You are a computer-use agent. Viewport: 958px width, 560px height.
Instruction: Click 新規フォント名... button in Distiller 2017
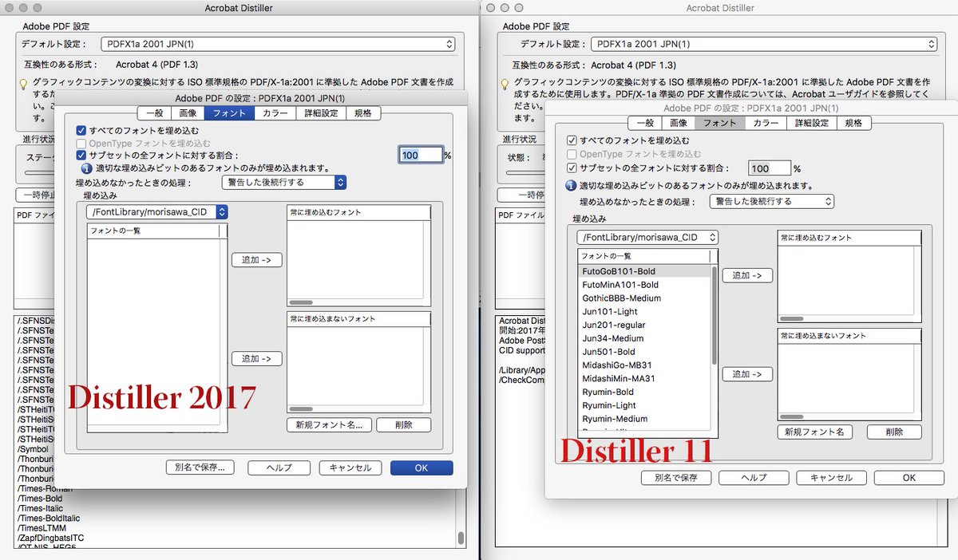coord(329,425)
